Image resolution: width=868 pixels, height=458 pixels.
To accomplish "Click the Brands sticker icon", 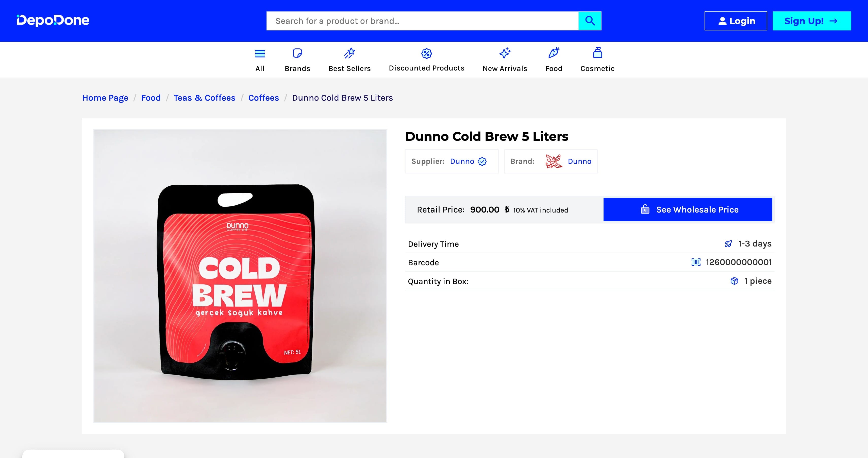I will coord(297,53).
